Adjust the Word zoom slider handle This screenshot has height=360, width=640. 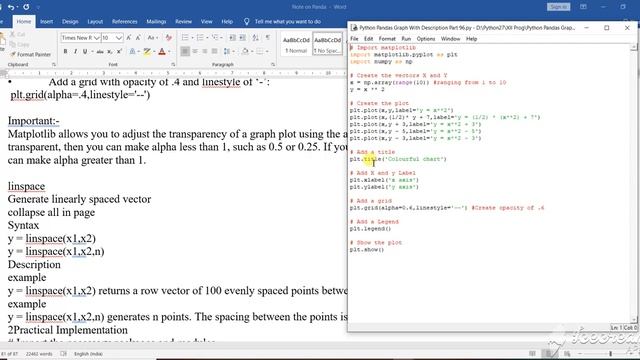[x=611, y=353]
